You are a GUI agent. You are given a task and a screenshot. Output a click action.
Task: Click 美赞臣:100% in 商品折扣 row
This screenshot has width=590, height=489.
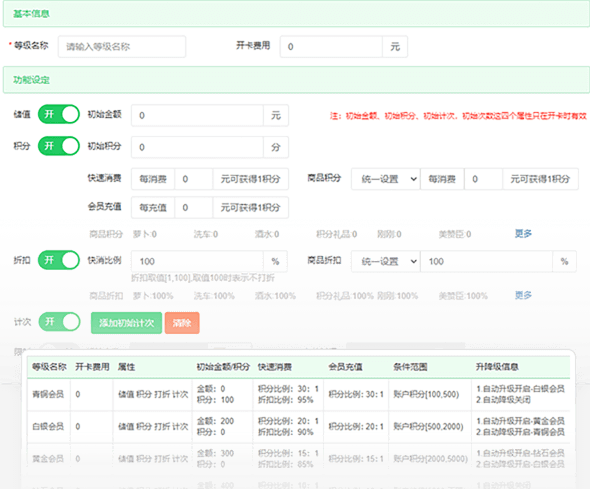pos(463,296)
